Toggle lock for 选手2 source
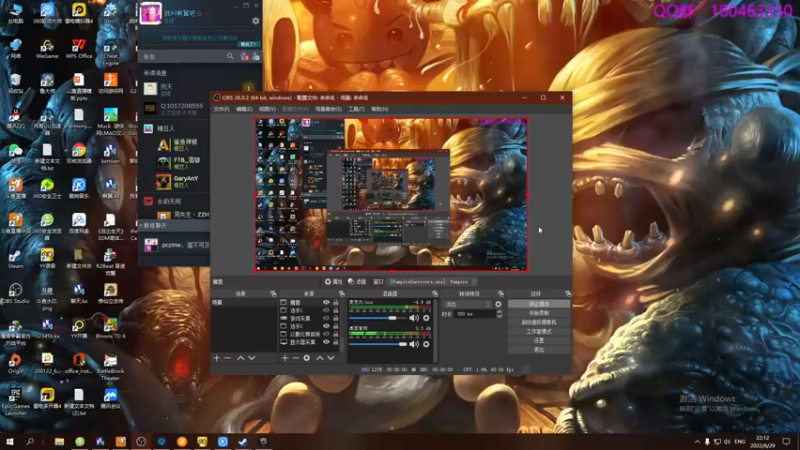Viewport: 800px width, 450px height. coord(335,326)
